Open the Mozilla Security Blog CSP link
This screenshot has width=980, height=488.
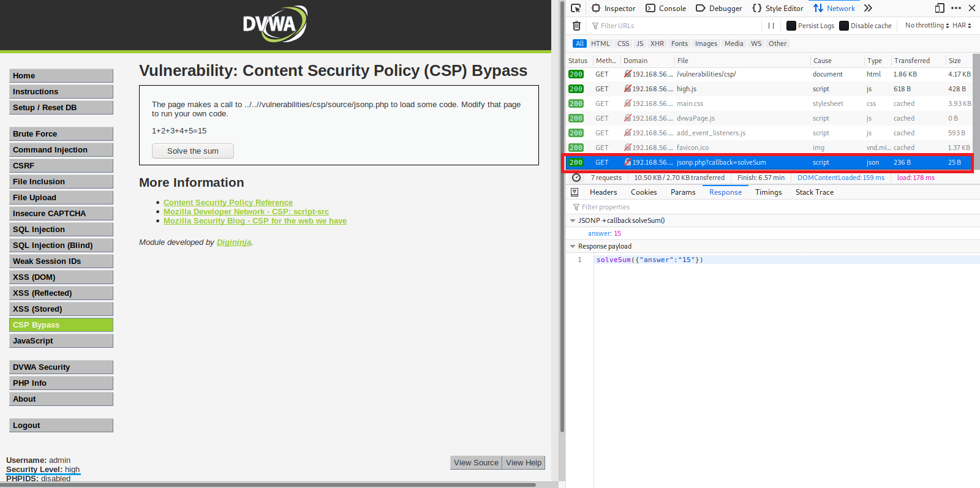[x=255, y=221]
